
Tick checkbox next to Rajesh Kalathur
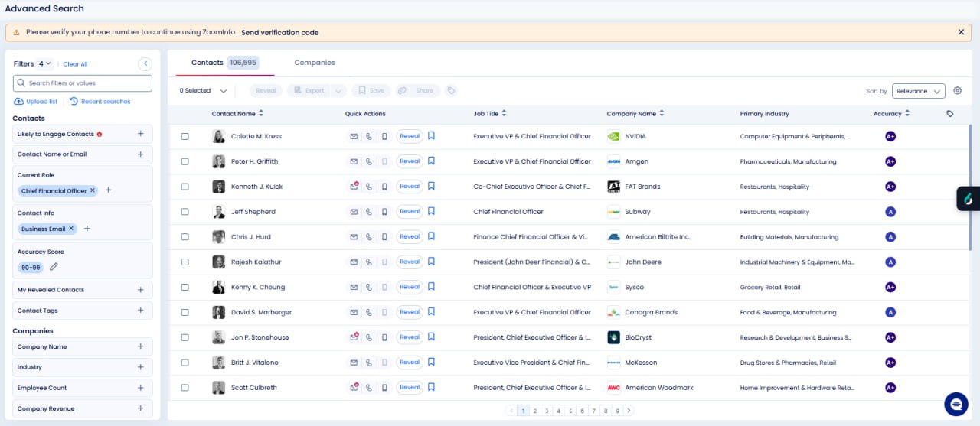[x=185, y=262]
